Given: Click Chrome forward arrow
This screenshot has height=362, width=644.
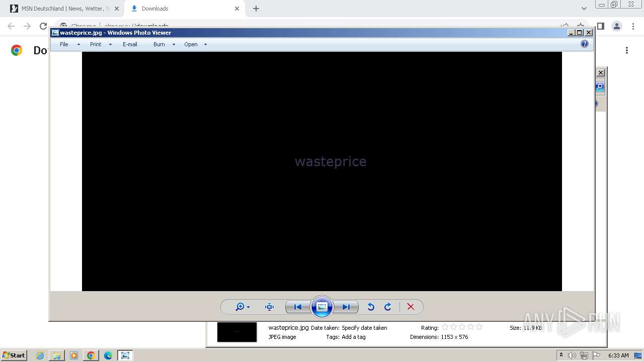Looking at the screenshot, I should 27,26.
